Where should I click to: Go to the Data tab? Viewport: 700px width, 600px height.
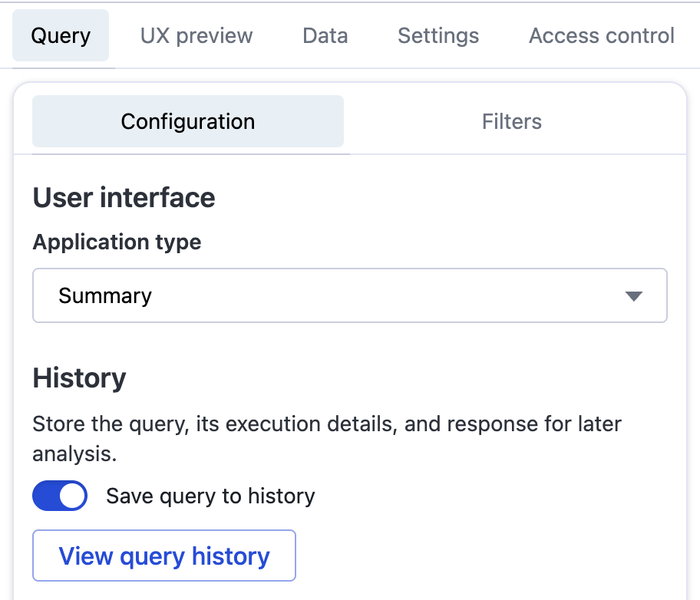[325, 36]
